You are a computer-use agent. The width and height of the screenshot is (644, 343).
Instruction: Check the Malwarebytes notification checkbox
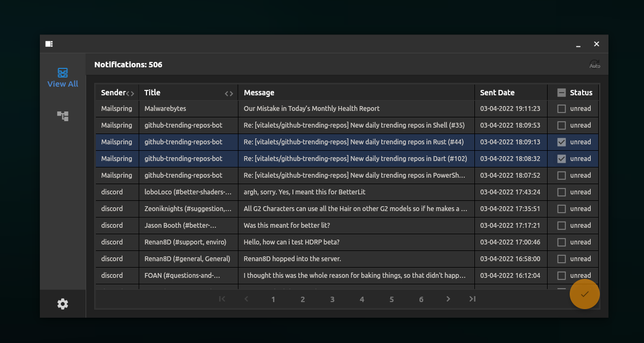(562, 109)
